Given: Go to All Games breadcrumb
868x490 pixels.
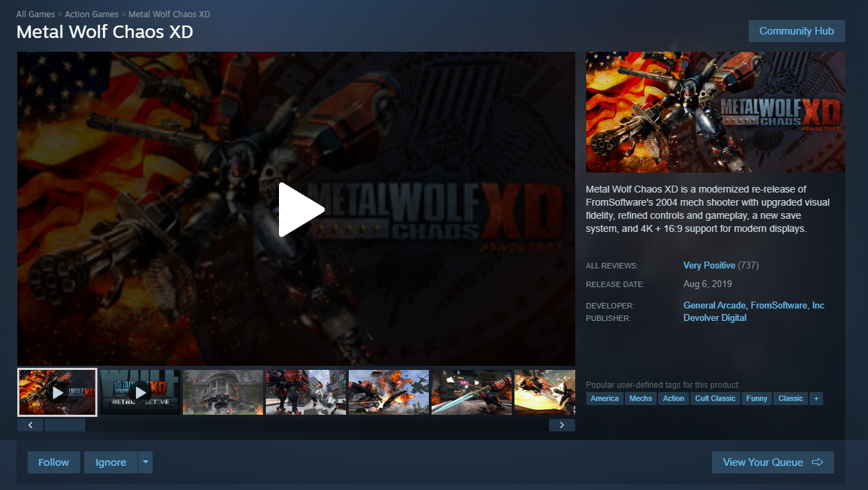Looking at the screenshot, I should 36,14.
